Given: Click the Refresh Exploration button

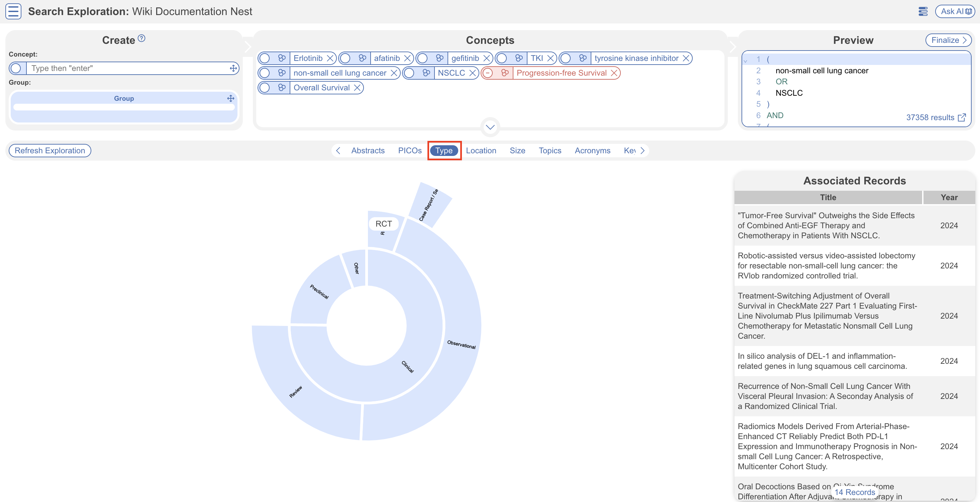Looking at the screenshot, I should (50, 151).
